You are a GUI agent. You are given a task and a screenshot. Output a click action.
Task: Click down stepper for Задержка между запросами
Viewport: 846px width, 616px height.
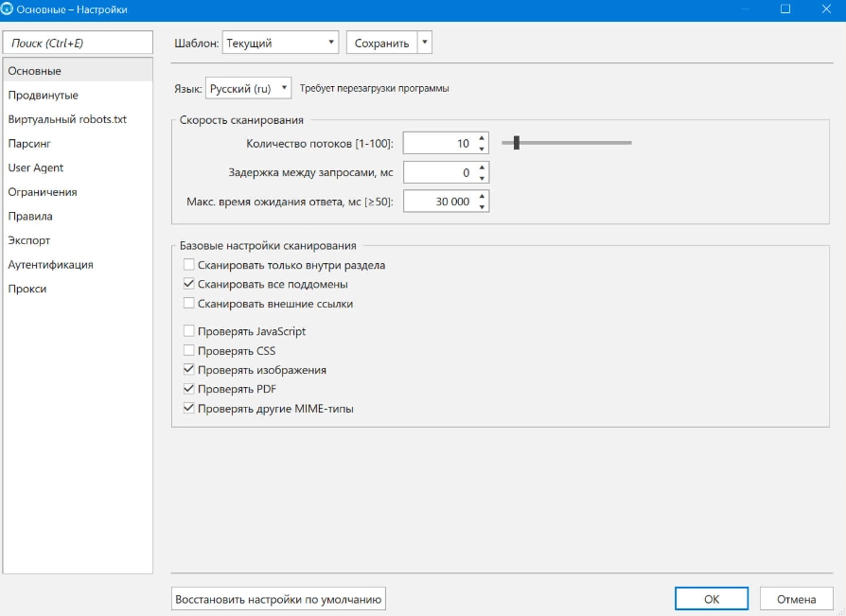482,176
